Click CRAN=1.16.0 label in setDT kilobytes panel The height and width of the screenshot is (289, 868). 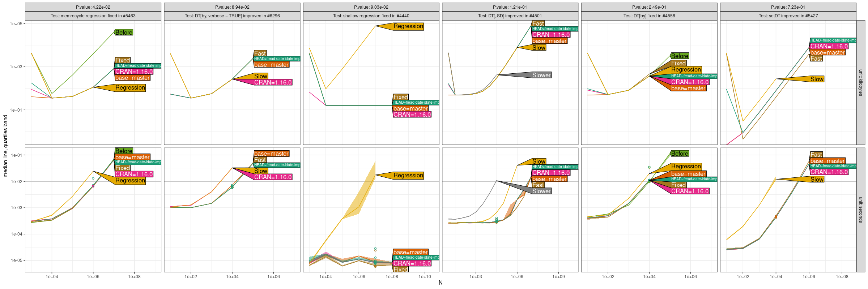pyautogui.click(x=829, y=46)
